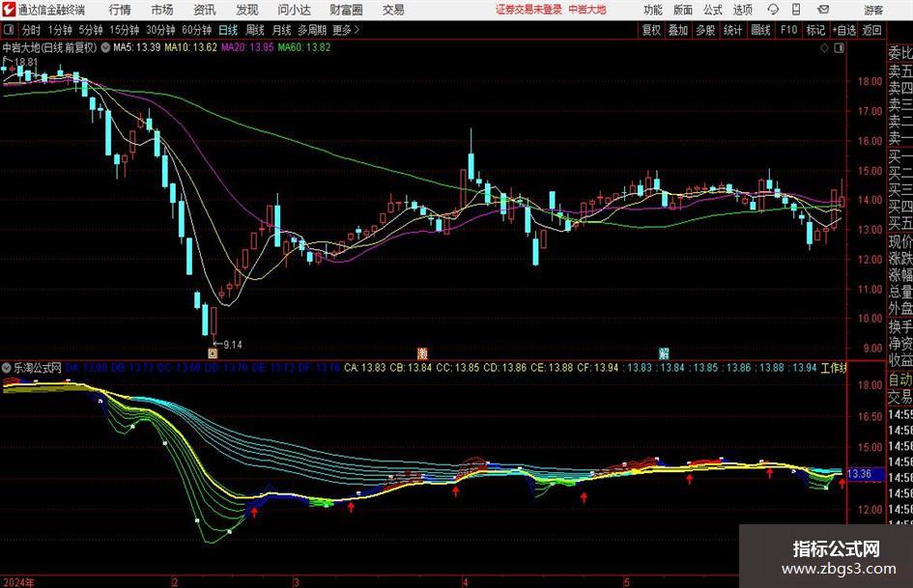Screen dimensions: 913x588
Task: Open the 市场 menu
Action: [162, 10]
